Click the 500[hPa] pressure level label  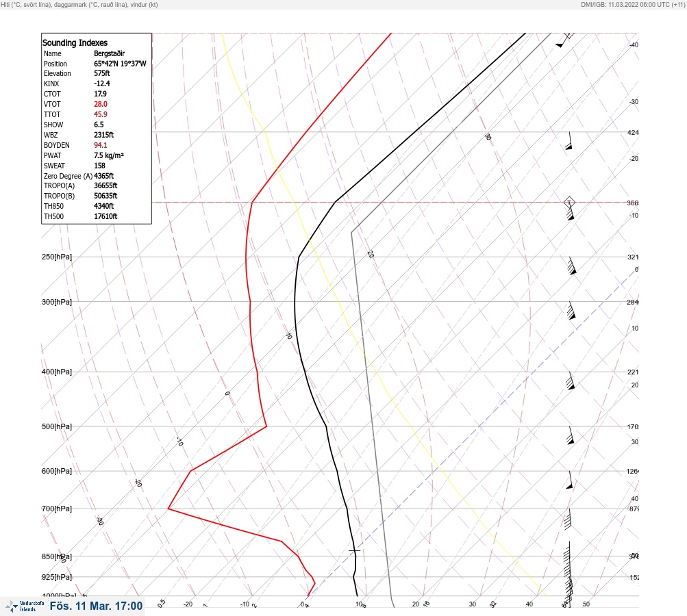(57, 426)
